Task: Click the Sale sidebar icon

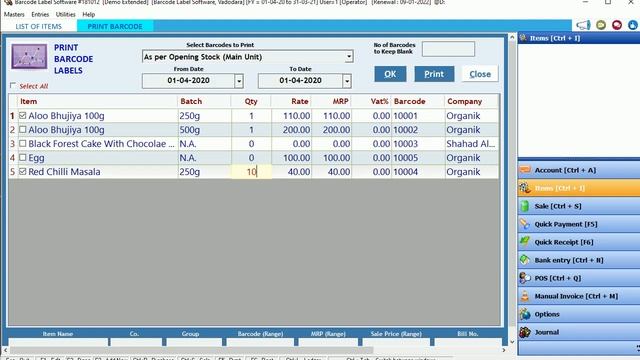Action: [525, 206]
